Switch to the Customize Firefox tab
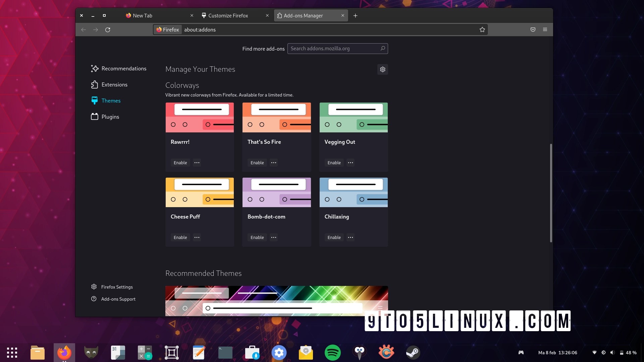Image resolution: width=644 pixels, height=362 pixels. tap(228, 15)
